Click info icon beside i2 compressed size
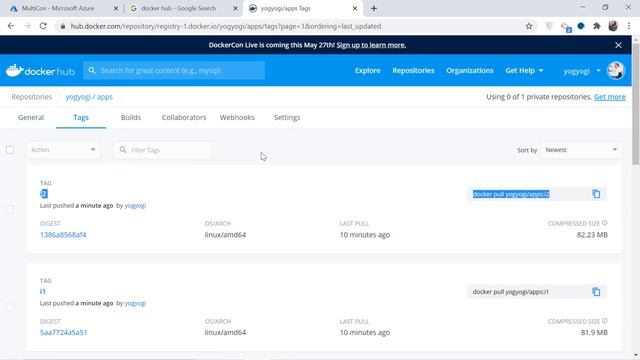 [x=605, y=223]
